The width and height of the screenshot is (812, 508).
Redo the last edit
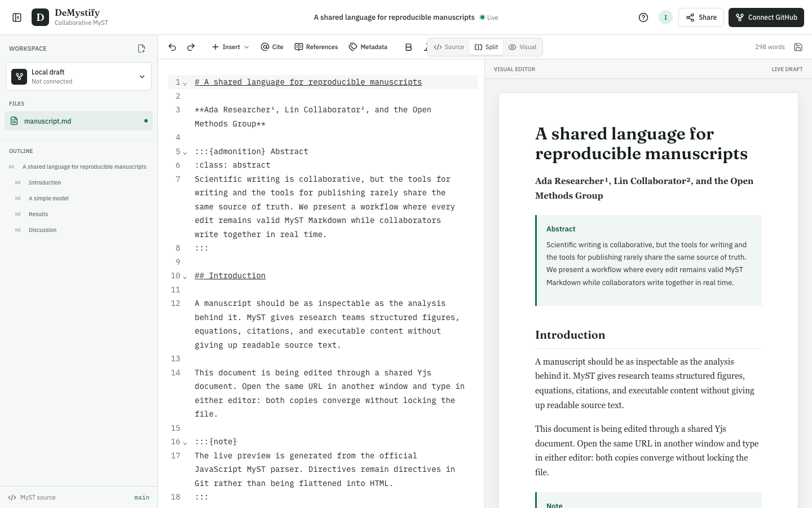[x=191, y=47]
